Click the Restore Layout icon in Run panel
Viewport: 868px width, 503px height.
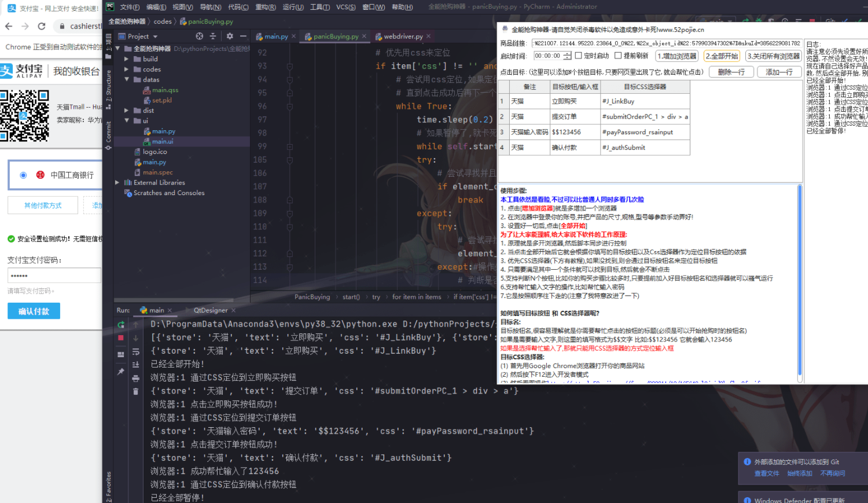(120, 354)
